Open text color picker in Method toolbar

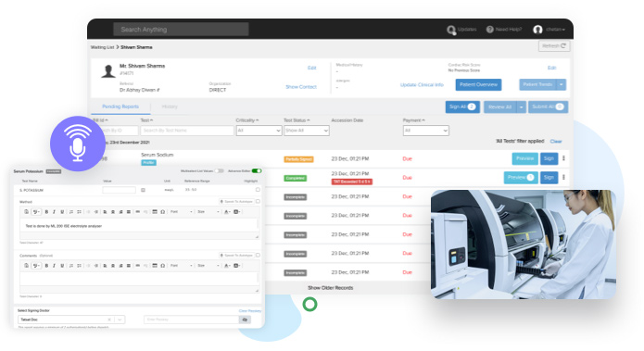227,212
